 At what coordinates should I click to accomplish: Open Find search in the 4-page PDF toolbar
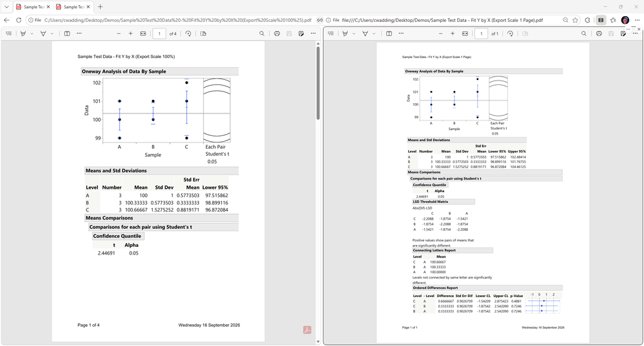click(262, 34)
